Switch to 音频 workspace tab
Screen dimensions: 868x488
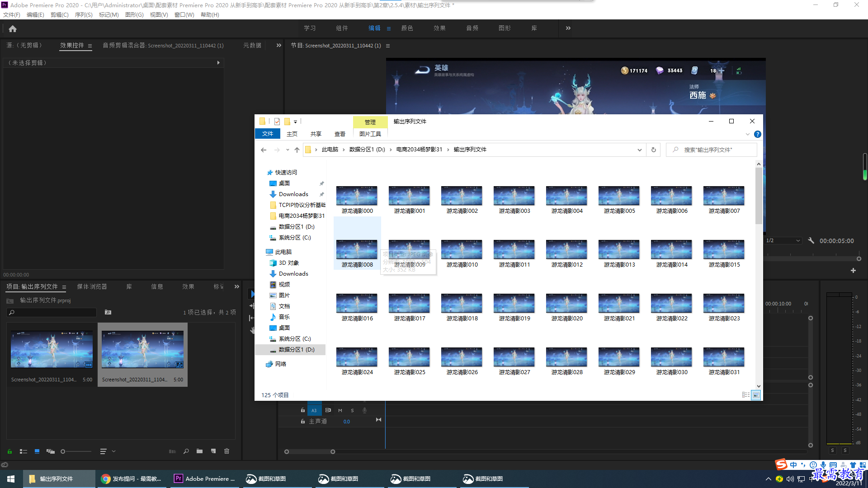pyautogui.click(x=472, y=28)
